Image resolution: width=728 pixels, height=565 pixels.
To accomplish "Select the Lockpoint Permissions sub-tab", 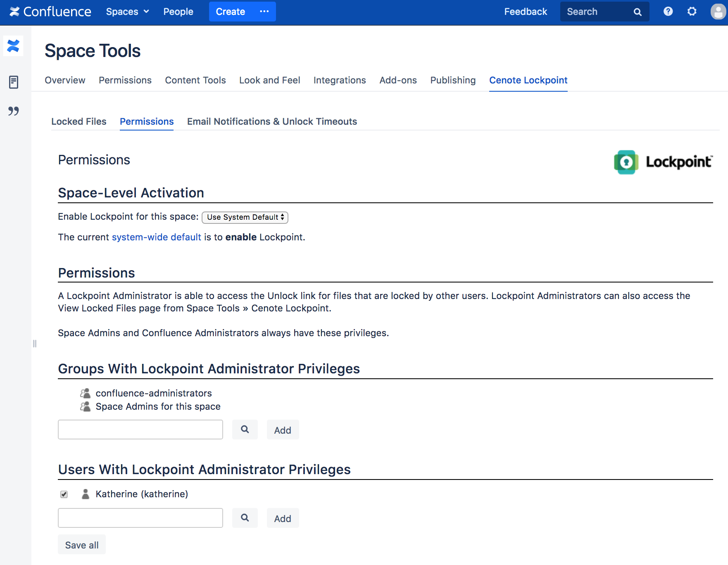I will tap(147, 121).
